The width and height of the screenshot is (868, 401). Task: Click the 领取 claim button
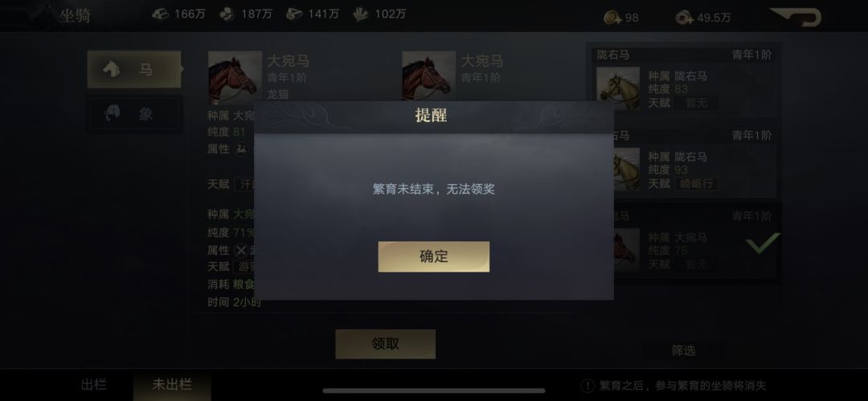[x=385, y=344]
